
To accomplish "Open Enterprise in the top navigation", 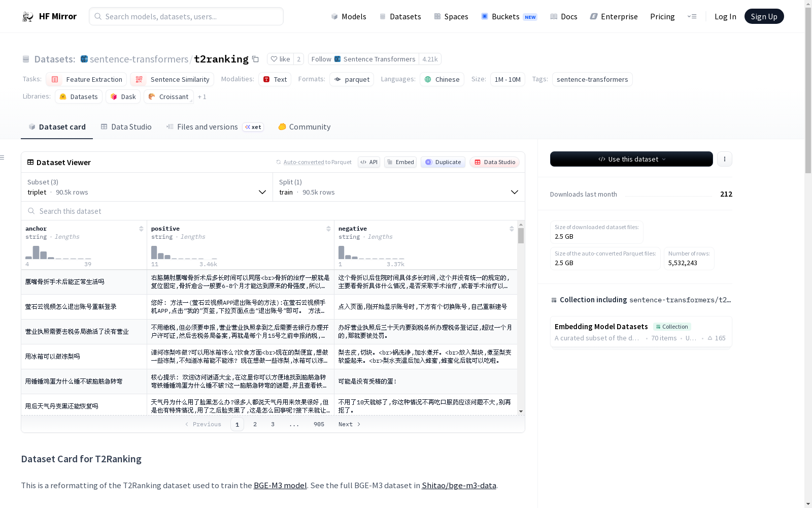I will [x=614, y=16].
